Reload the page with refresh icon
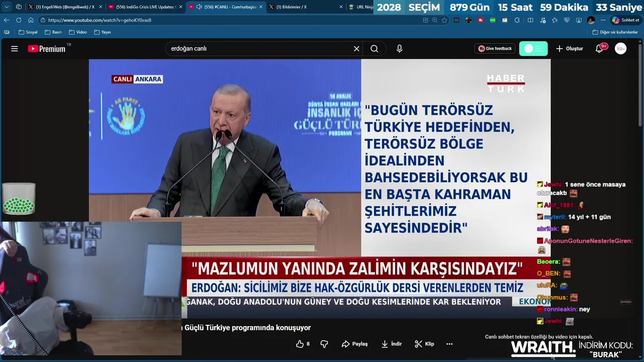This screenshot has width=644, height=362. [x=19, y=20]
